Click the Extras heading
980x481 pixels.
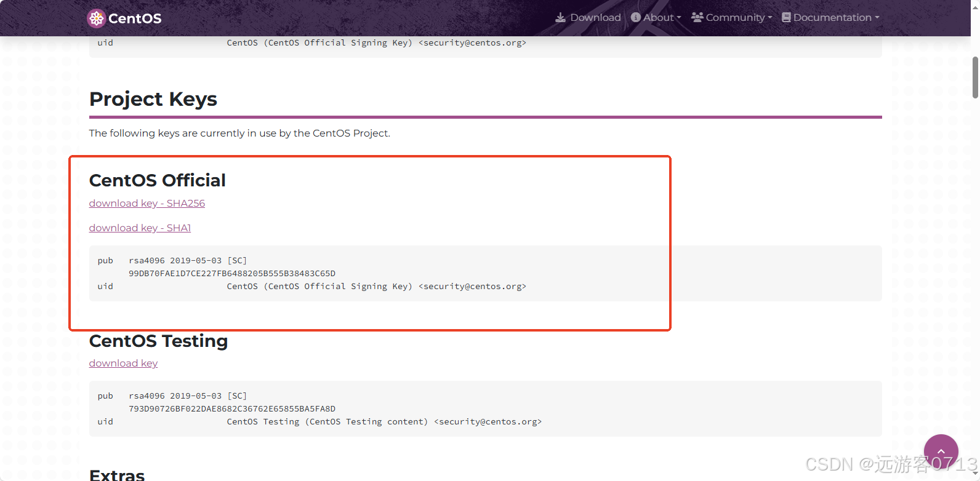tap(117, 475)
